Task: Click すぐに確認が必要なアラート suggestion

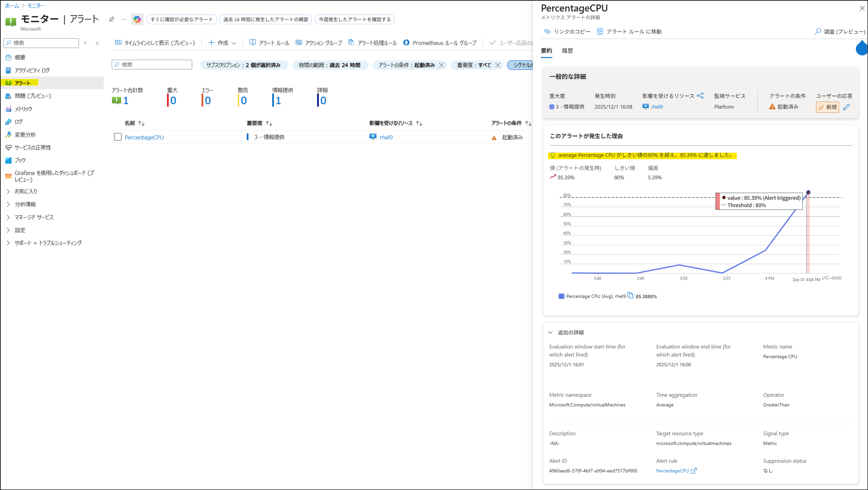Action: click(182, 19)
